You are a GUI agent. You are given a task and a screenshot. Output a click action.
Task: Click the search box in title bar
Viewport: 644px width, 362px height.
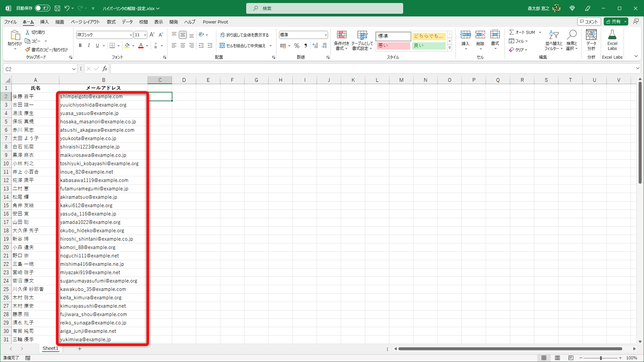pos(324,8)
